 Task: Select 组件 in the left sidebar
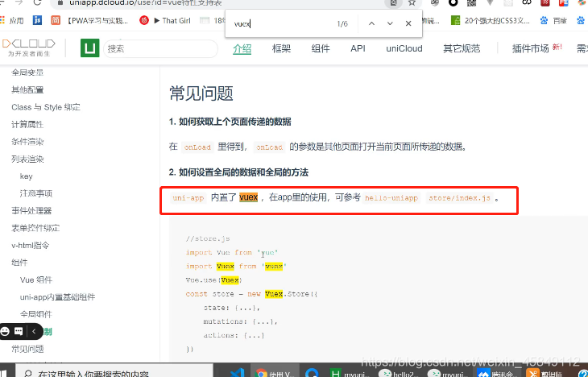(19, 263)
